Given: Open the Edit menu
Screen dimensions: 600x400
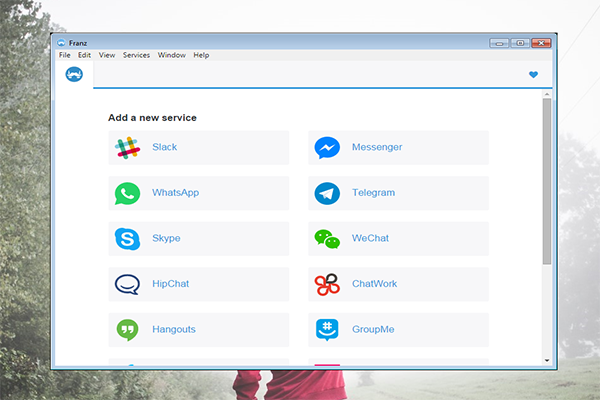Looking at the screenshot, I should [84, 55].
